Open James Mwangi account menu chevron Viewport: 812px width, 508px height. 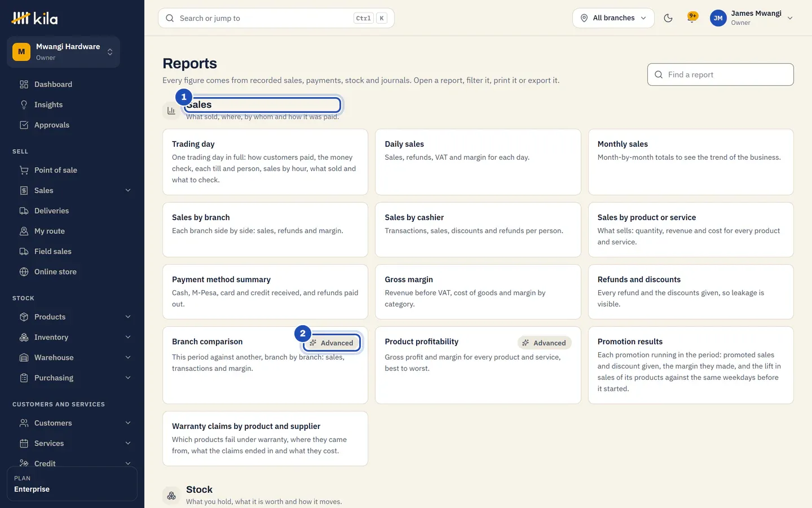click(790, 18)
